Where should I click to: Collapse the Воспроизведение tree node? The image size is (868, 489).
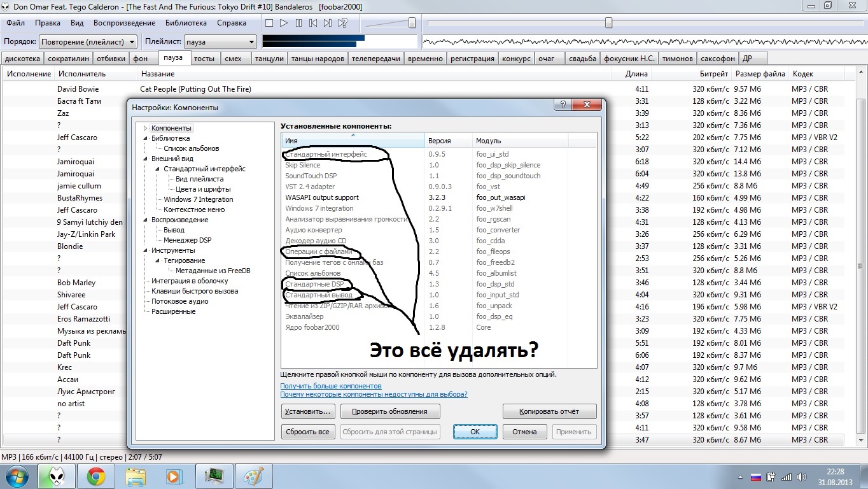(x=146, y=220)
